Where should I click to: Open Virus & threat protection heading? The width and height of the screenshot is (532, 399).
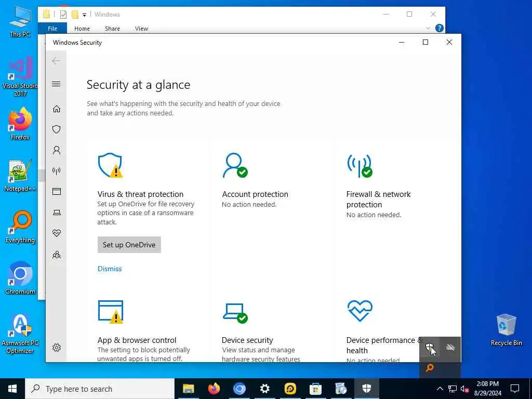[x=140, y=194]
